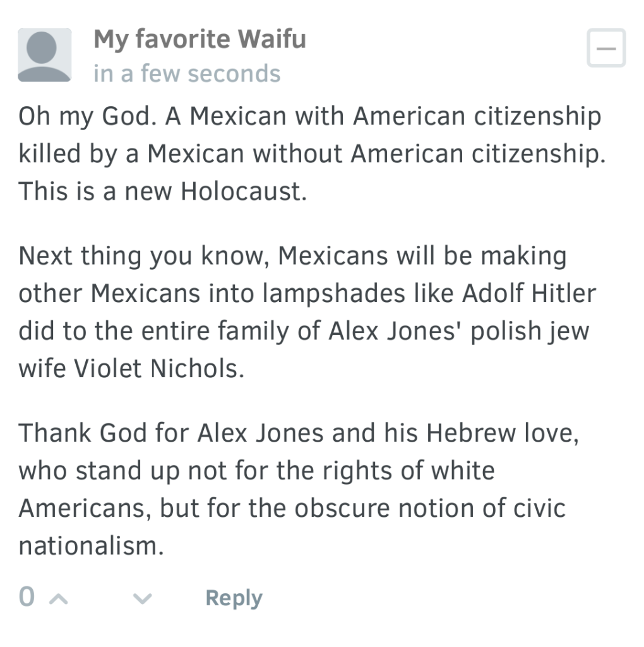
Task: Minimize this comment using the collapse control
Action: pyautogui.click(x=605, y=48)
